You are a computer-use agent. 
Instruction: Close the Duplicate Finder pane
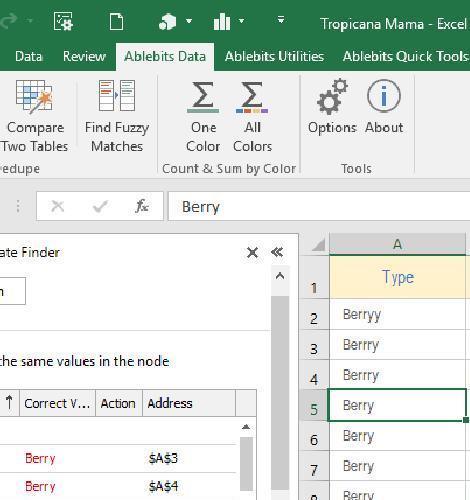pyautogui.click(x=252, y=252)
